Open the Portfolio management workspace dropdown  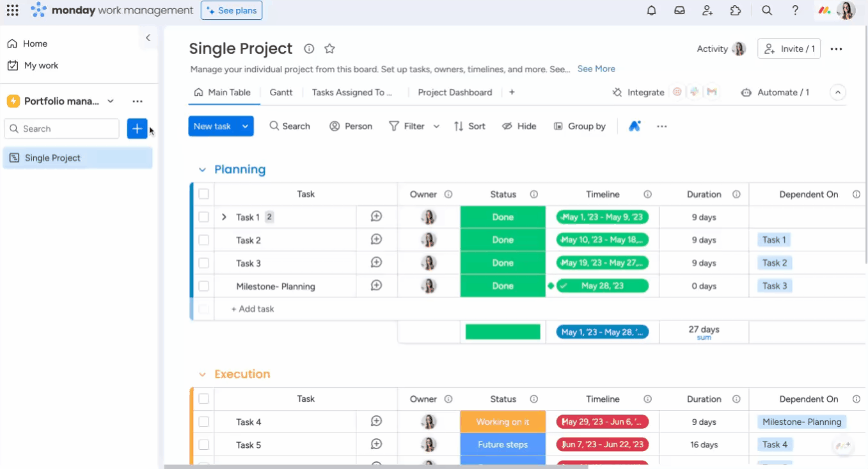click(111, 101)
